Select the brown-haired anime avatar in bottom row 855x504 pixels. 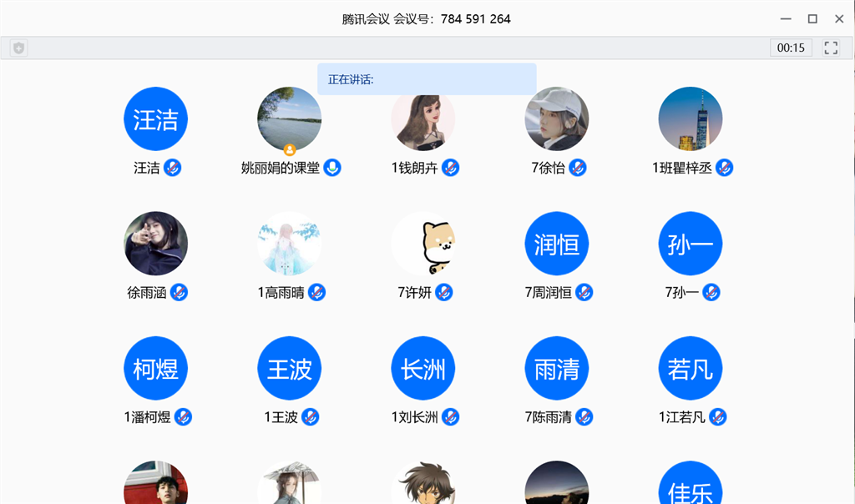423,483
